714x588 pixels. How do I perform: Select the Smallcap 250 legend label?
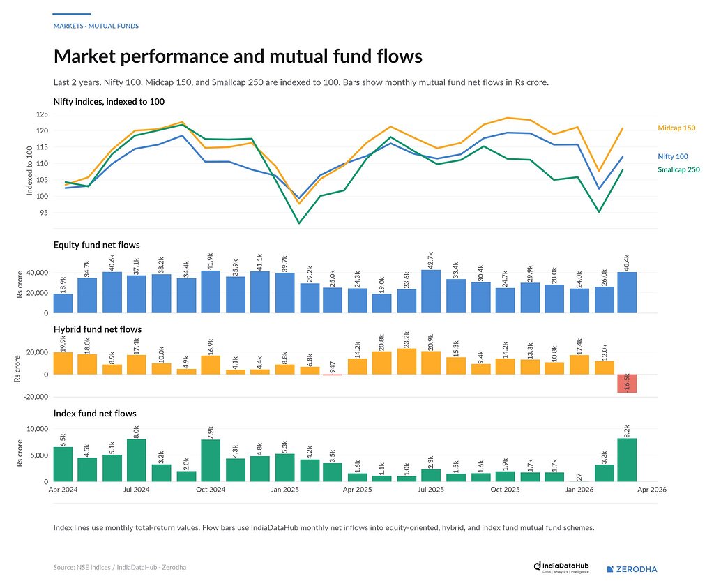click(x=678, y=169)
